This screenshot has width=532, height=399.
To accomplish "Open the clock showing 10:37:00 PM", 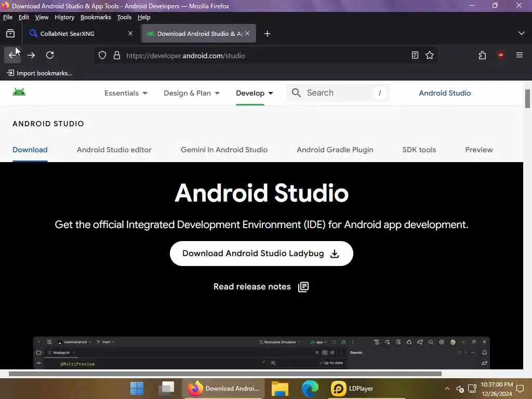I will pyautogui.click(x=497, y=389).
